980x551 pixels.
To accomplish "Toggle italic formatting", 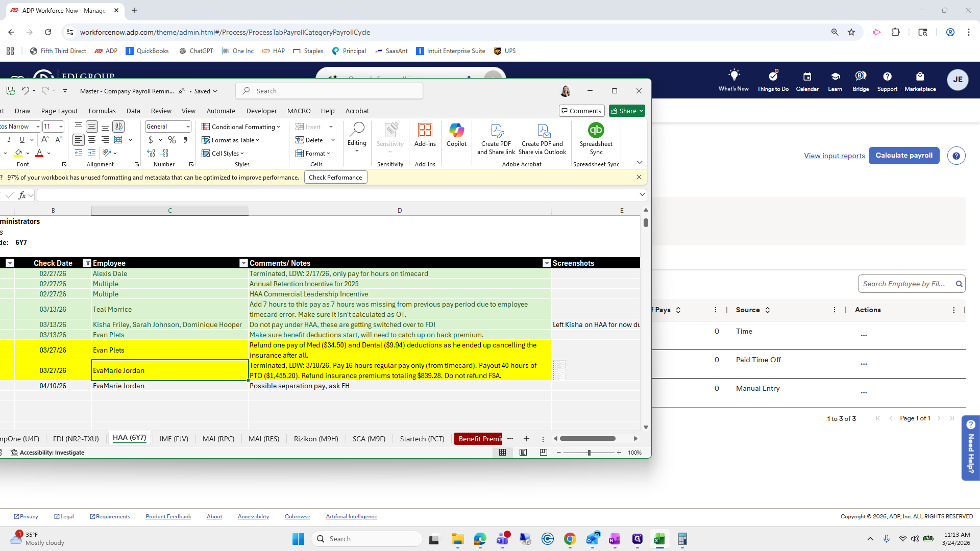I will click(9, 140).
